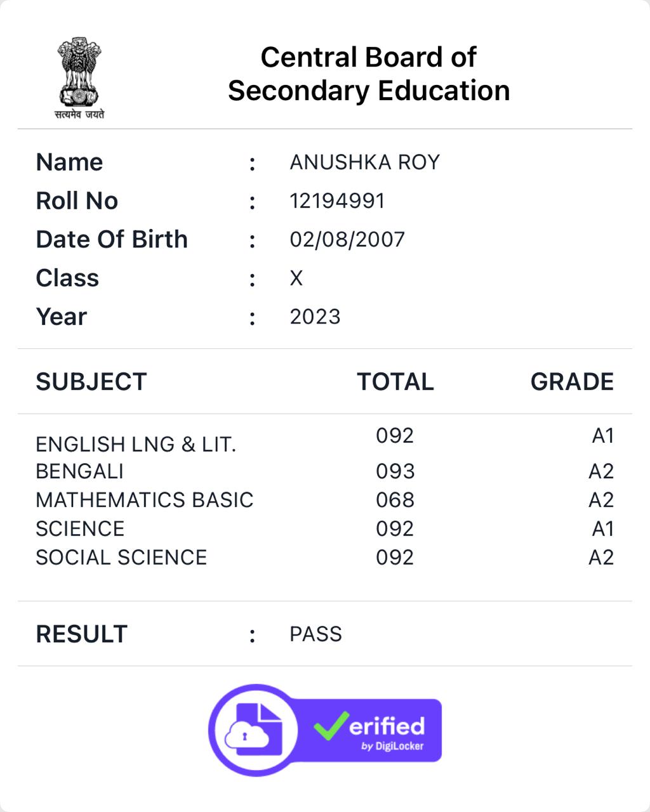Click the Science grade A1

(x=602, y=528)
